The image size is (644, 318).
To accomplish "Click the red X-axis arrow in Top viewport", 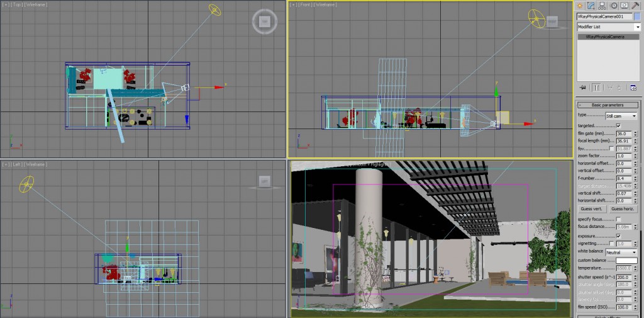I will click(219, 87).
